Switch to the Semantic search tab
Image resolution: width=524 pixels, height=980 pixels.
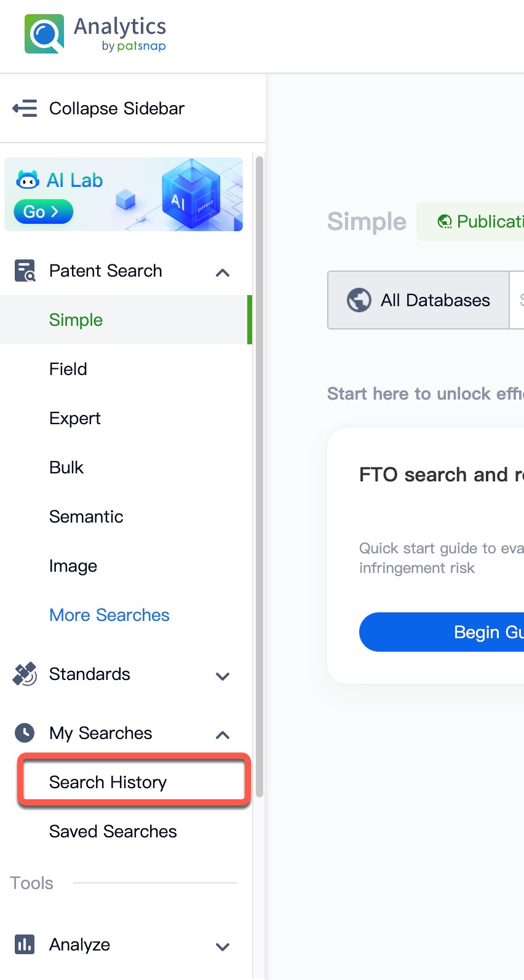pos(86,516)
